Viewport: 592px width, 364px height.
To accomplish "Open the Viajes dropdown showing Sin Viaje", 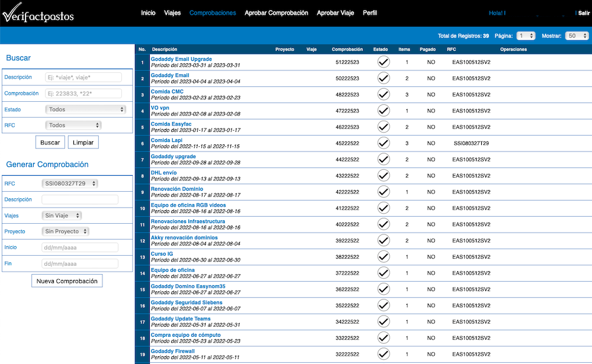I will coord(62,215).
